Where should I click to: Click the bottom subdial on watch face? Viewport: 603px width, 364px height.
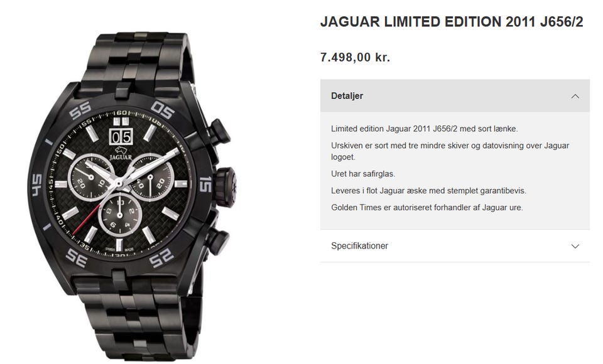(x=120, y=215)
